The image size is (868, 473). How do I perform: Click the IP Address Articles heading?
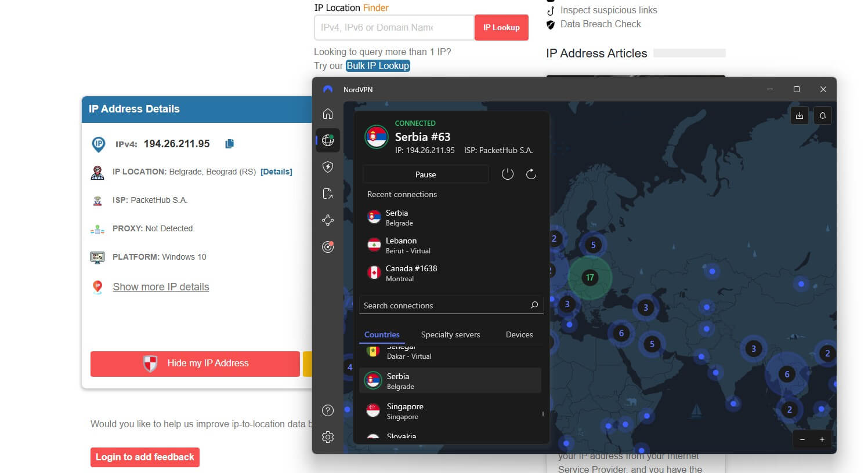click(596, 53)
